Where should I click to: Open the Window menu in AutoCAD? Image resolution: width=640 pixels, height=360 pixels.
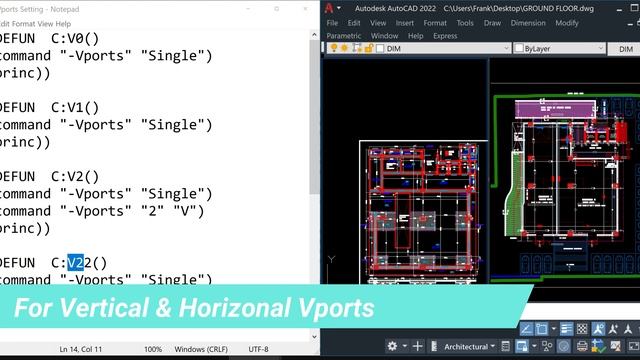pos(384,36)
